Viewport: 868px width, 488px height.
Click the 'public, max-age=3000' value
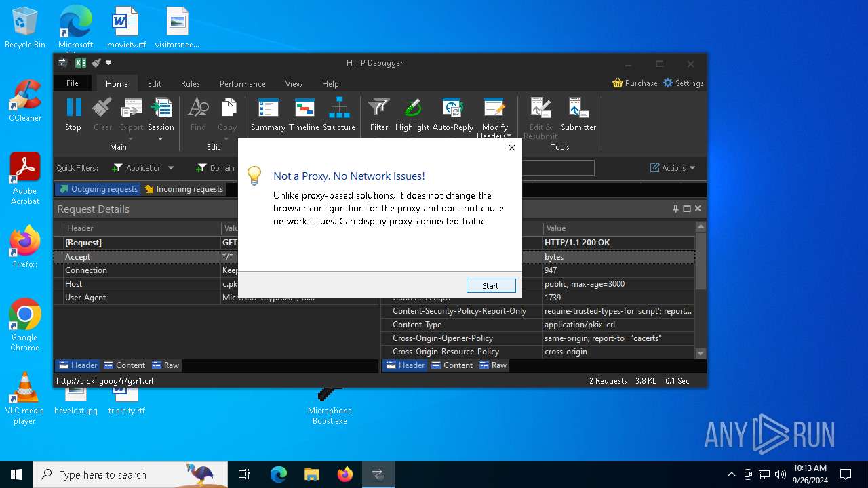pos(585,284)
